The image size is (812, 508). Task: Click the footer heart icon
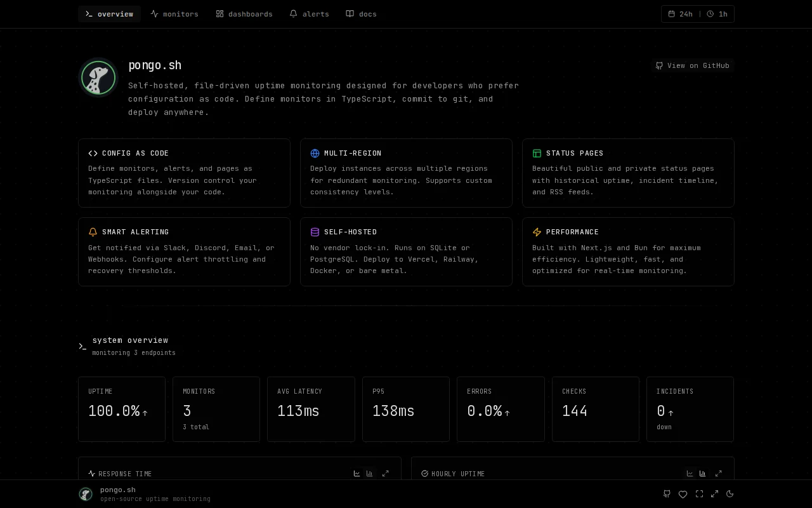click(x=683, y=494)
